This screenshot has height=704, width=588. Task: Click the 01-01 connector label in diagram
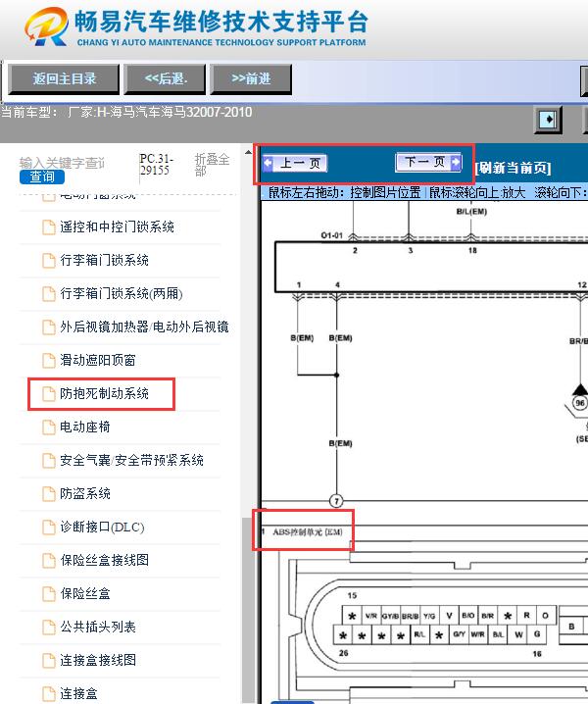point(331,235)
